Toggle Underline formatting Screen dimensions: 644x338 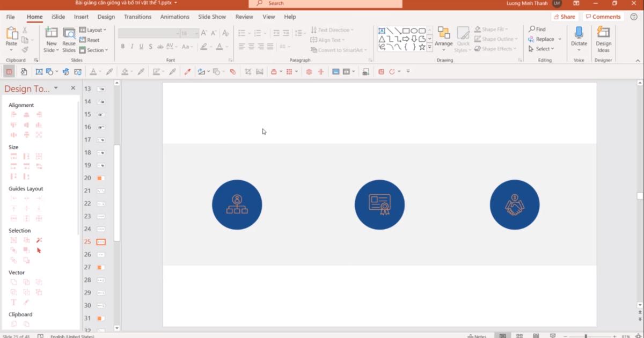click(x=141, y=47)
